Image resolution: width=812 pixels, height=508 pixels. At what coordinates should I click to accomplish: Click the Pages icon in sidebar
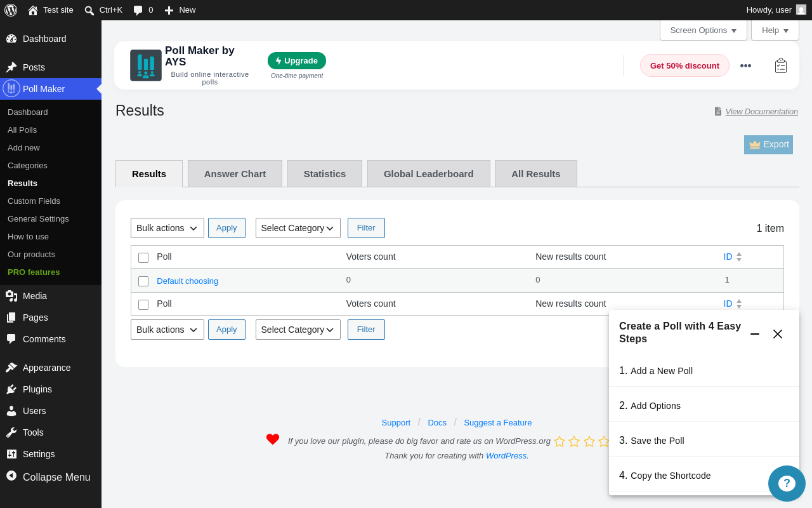click(x=11, y=317)
